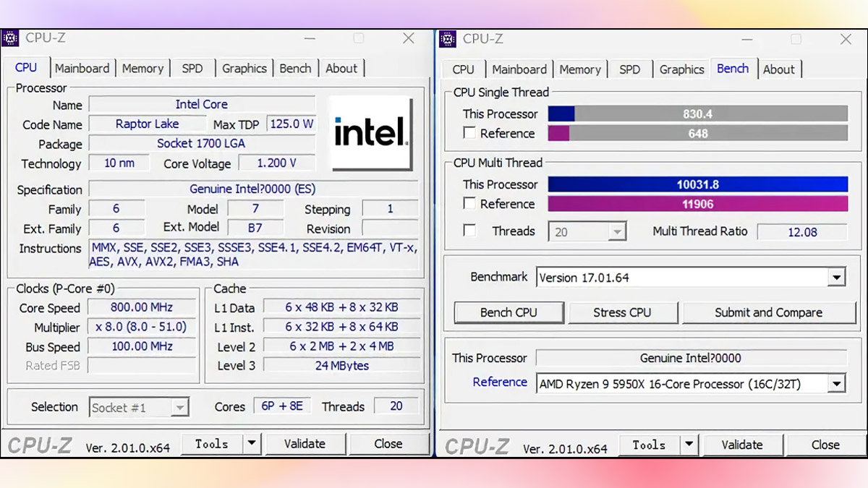Image resolution: width=868 pixels, height=488 pixels.
Task: Click the Reference link label
Action: [500, 382]
